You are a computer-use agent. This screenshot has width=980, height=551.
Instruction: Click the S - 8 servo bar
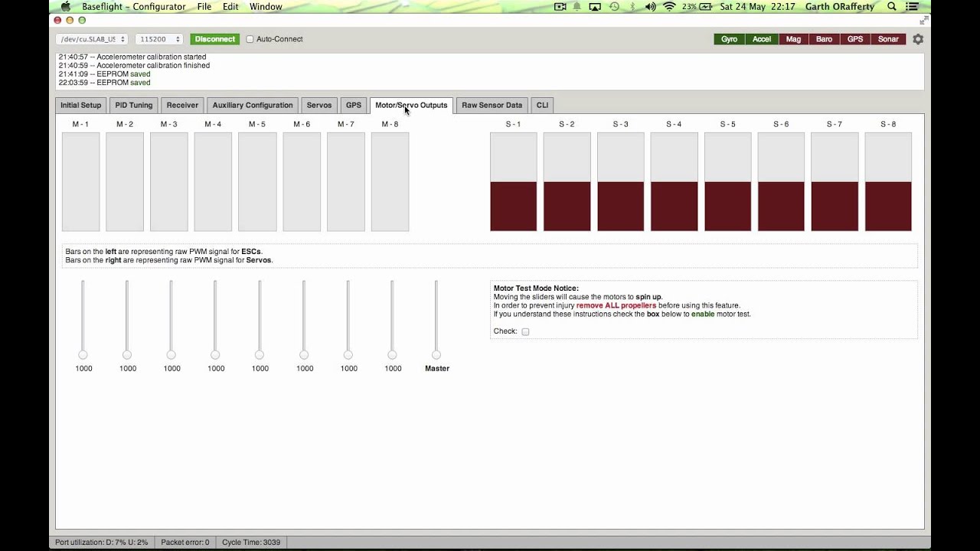[888, 181]
